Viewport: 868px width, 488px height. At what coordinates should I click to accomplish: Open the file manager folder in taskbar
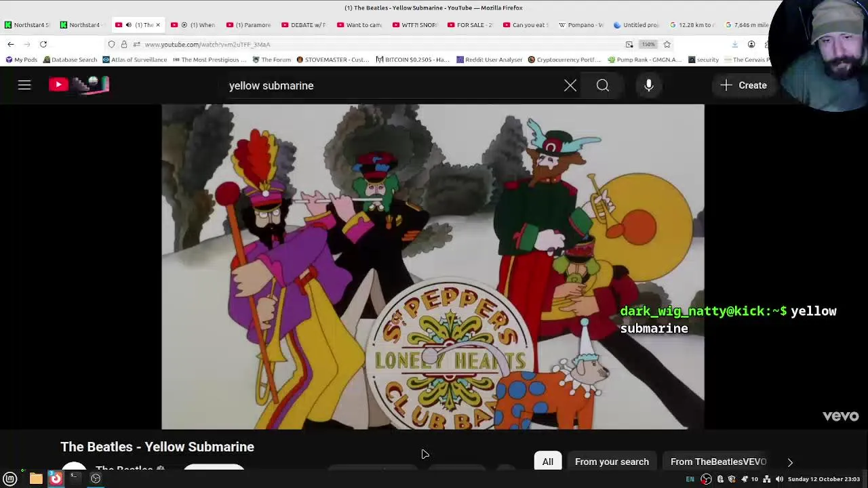coord(36,479)
